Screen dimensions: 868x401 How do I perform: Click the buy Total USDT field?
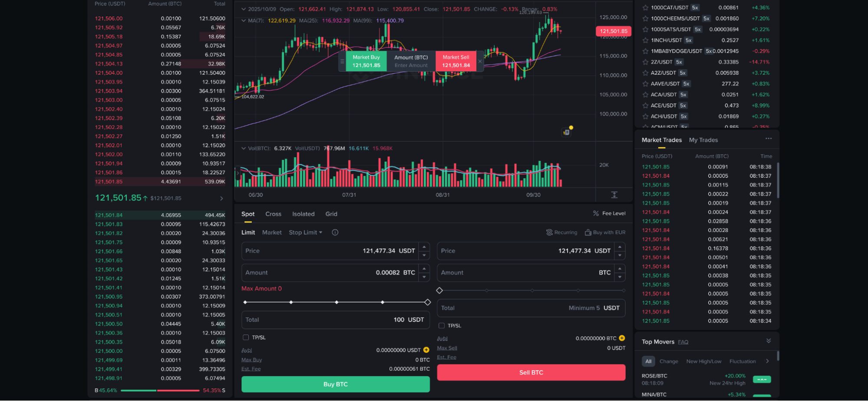[x=335, y=320]
